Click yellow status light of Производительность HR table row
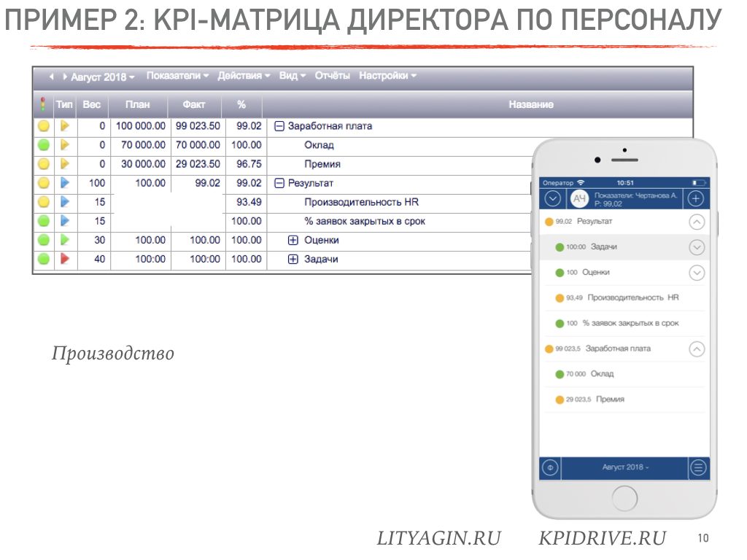The width and height of the screenshot is (747, 560). click(x=43, y=202)
